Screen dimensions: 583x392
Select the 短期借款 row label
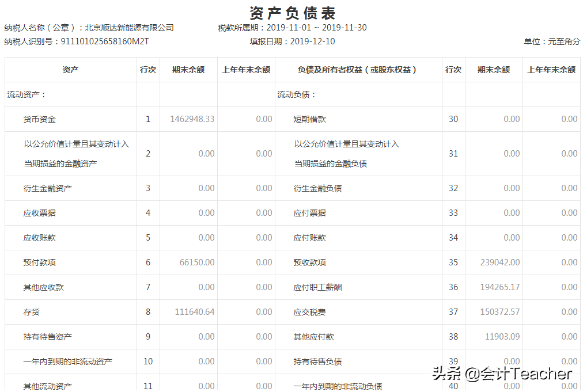pos(309,119)
